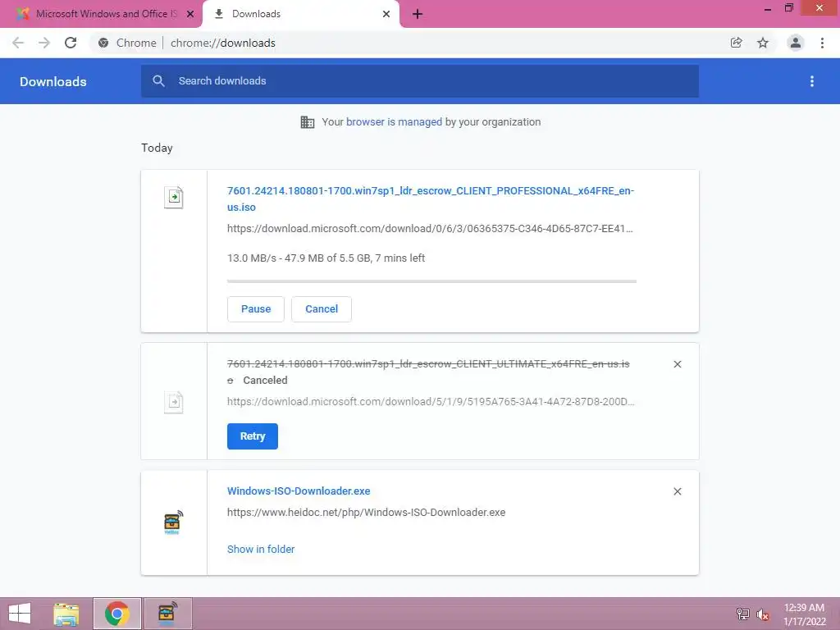Click the heidoc.net Windows-ISO-Downloader URL
The width and height of the screenshot is (840, 630).
pos(367,513)
